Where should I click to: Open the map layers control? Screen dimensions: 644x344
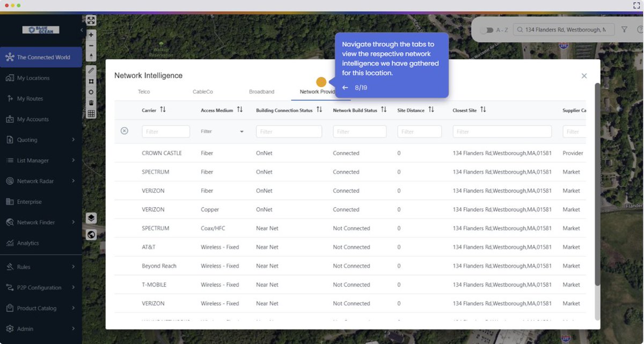pos(91,218)
